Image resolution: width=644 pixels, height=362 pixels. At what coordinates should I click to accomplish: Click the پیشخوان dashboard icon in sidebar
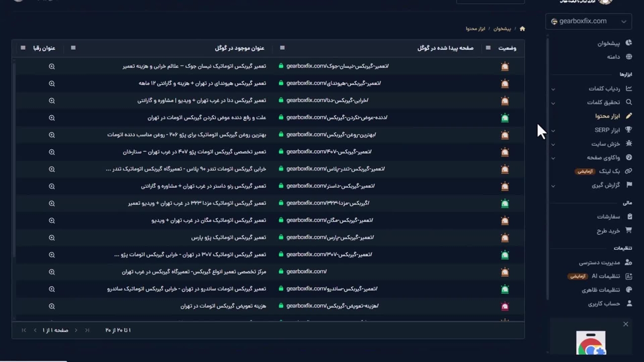click(628, 43)
